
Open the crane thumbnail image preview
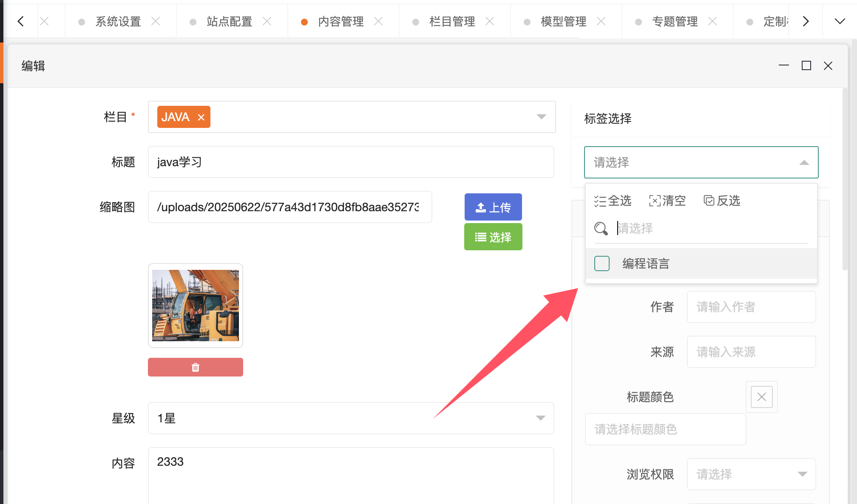point(196,306)
